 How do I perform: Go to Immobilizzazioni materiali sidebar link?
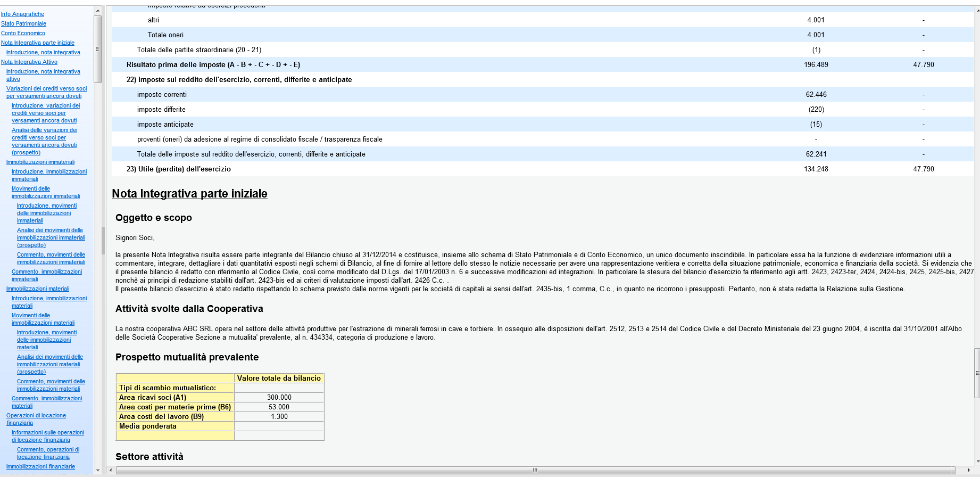pyautogui.click(x=38, y=289)
